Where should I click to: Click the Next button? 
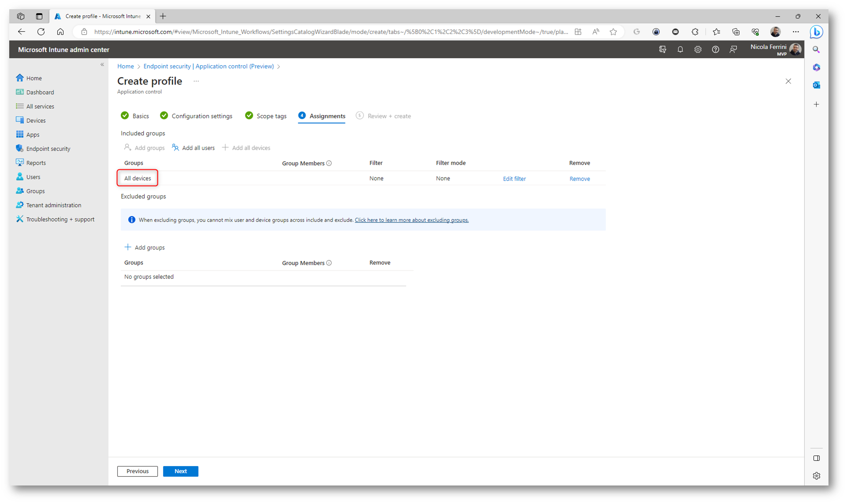tap(181, 471)
